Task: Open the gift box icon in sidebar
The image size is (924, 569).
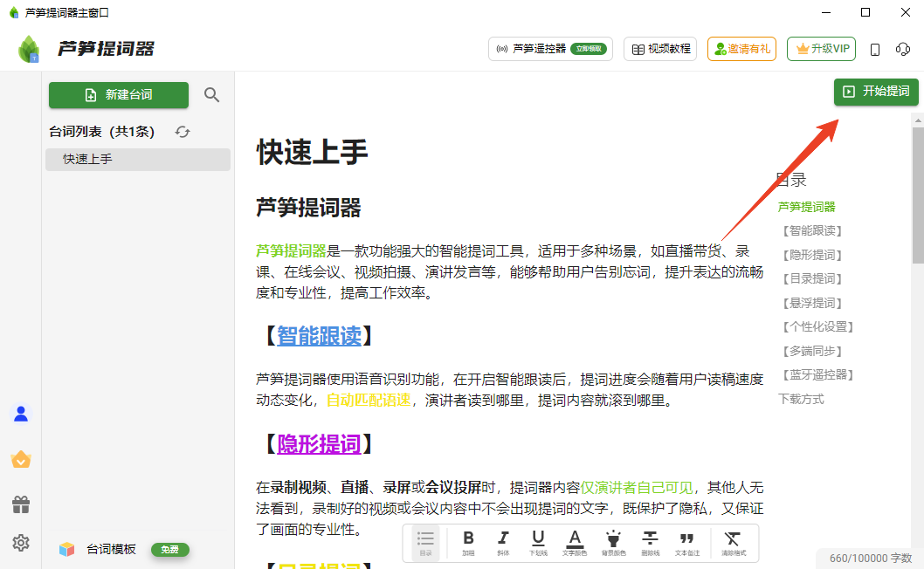Action: click(21, 504)
